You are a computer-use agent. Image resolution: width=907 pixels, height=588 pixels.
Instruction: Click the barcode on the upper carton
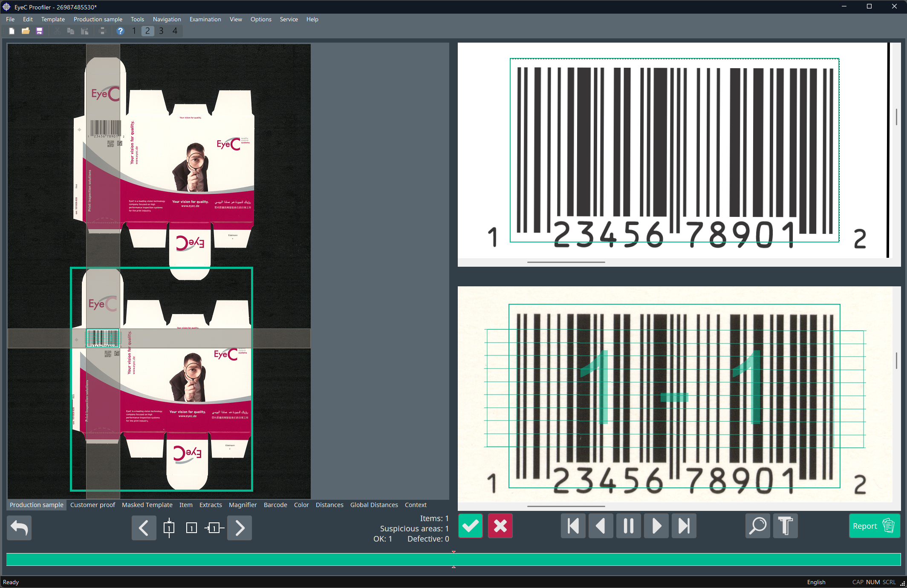(105, 129)
